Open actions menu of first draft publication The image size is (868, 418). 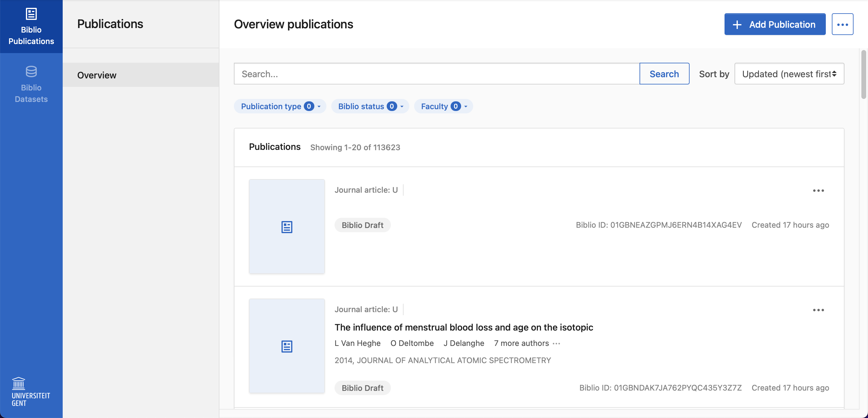tap(819, 191)
